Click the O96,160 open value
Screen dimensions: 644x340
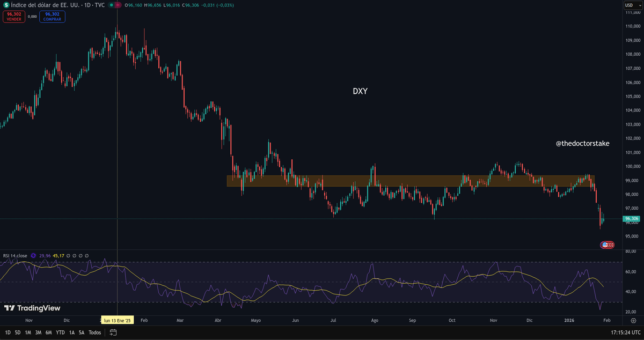pyautogui.click(x=133, y=5)
